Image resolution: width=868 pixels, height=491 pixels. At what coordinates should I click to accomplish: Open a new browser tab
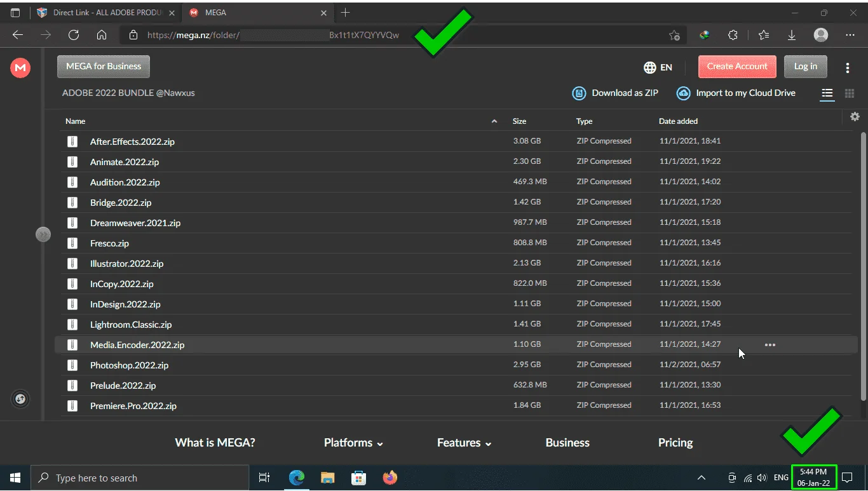(345, 13)
